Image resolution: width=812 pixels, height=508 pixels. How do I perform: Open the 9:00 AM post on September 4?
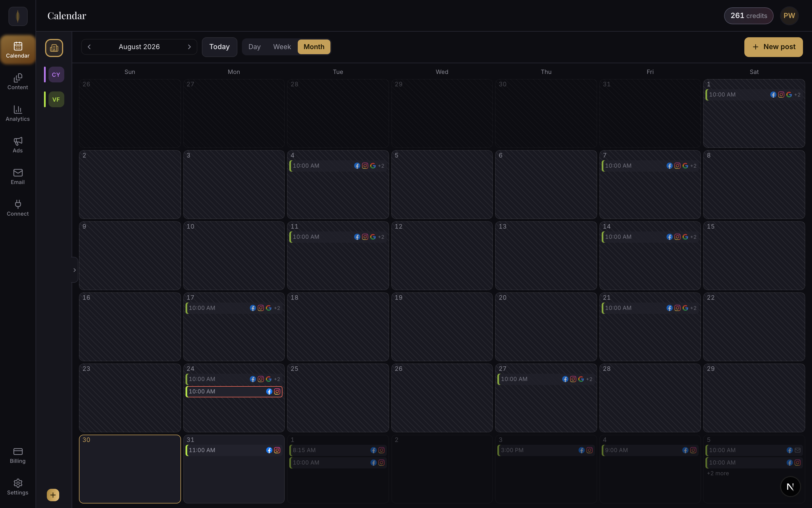click(x=650, y=450)
